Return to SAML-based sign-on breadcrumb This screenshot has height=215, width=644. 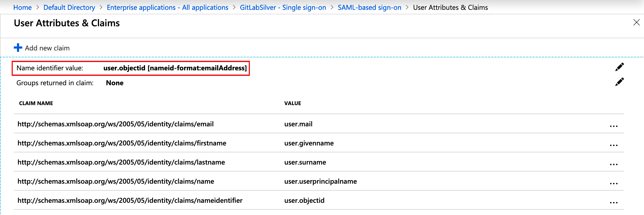369,7
